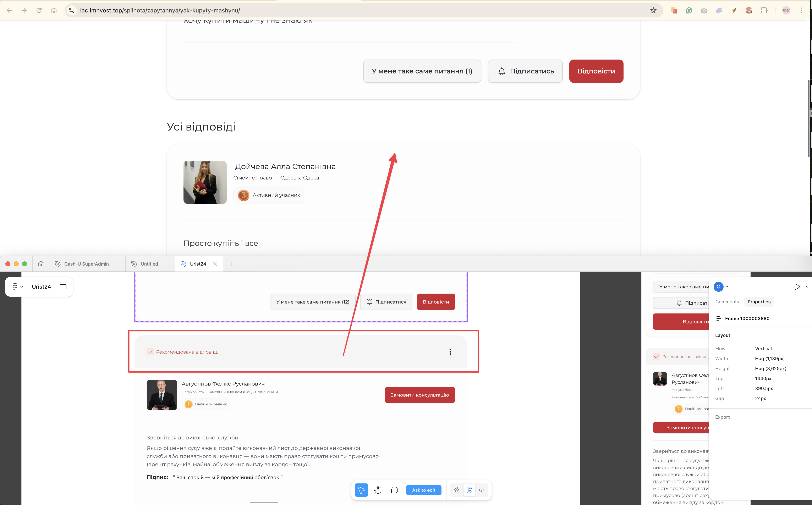The width and height of the screenshot is (812, 505).
Task: Open three-dot menu on recommended answer card
Action: tap(450, 352)
